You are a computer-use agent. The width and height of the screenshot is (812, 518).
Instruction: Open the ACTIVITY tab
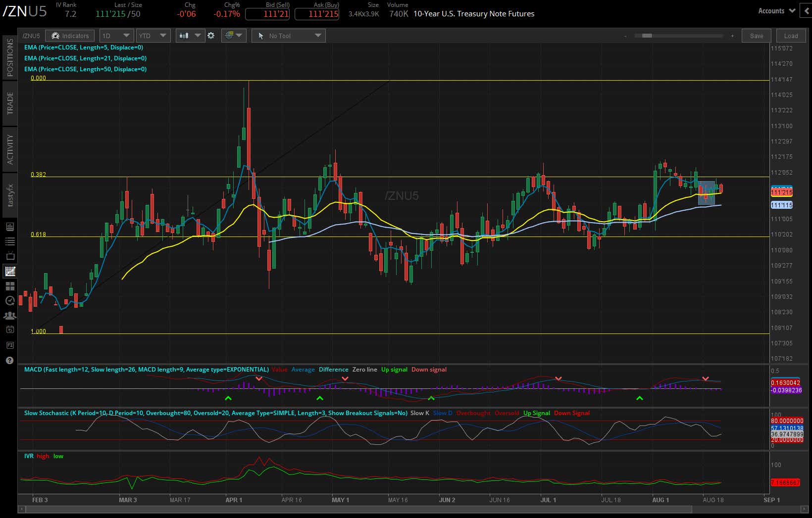(x=9, y=148)
